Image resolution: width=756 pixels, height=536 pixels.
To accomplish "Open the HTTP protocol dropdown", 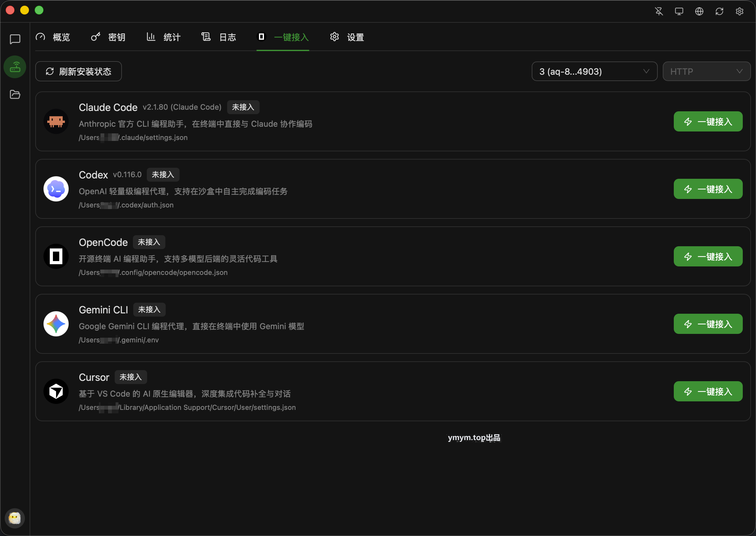I will point(707,71).
